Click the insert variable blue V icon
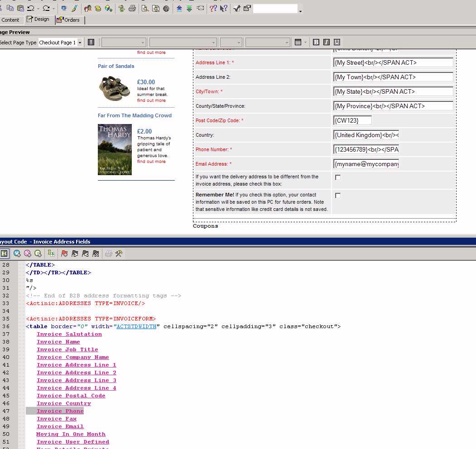Viewport: 476px width, 449px height. click(17, 253)
